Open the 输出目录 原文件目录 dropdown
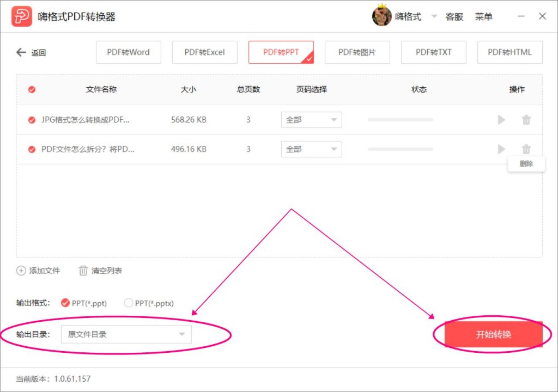Viewport: 558px width, 392px height. tap(126, 334)
